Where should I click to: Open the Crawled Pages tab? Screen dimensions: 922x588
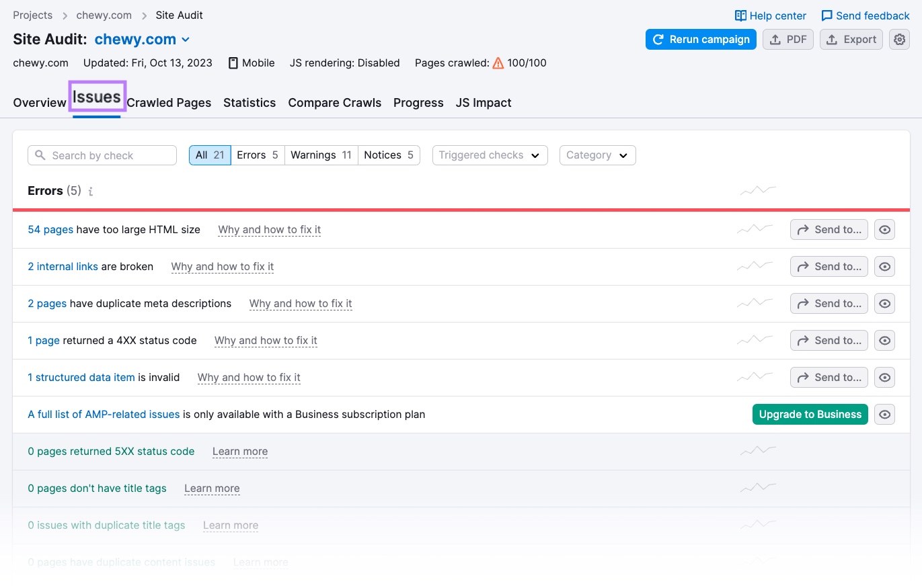(x=169, y=103)
